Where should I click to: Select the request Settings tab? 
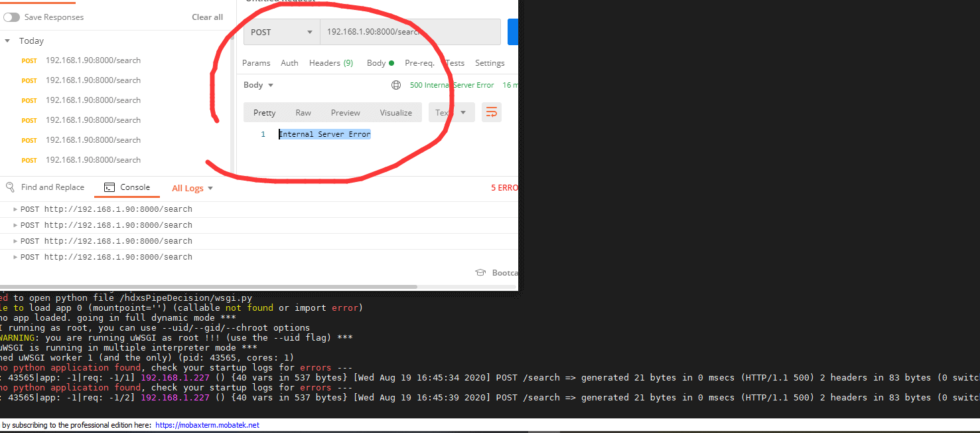(490, 63)
